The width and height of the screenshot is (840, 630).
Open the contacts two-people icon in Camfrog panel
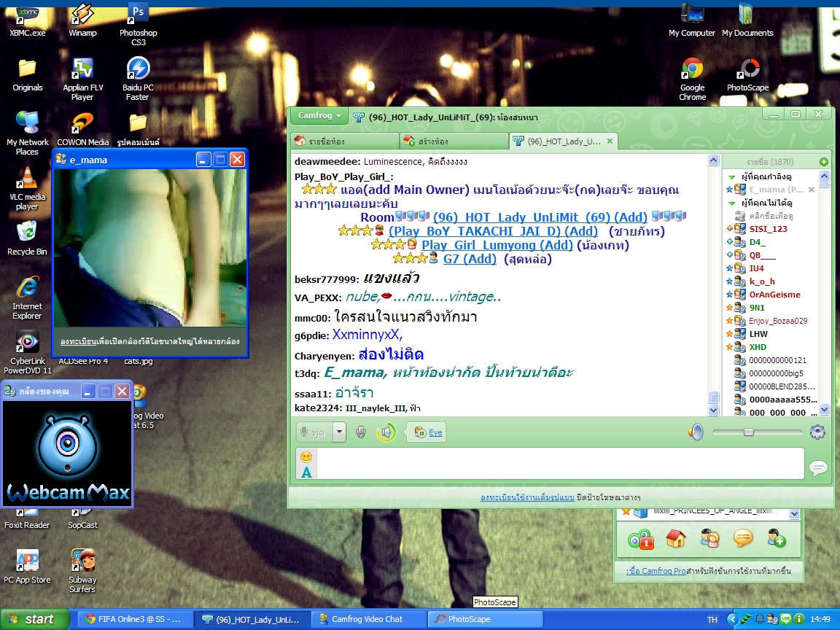[709, 538]
